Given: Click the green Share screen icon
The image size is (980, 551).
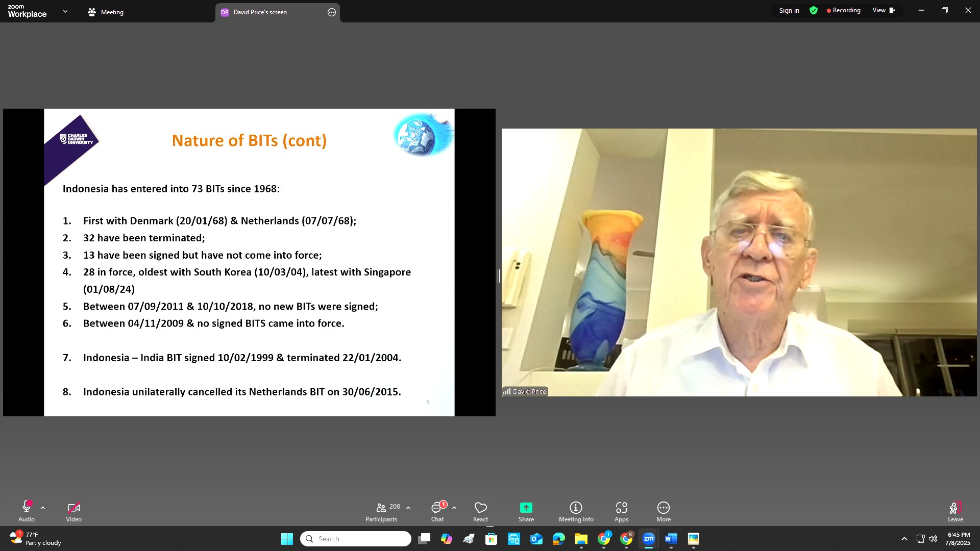Looking at the screenshot, I should 526,508.
